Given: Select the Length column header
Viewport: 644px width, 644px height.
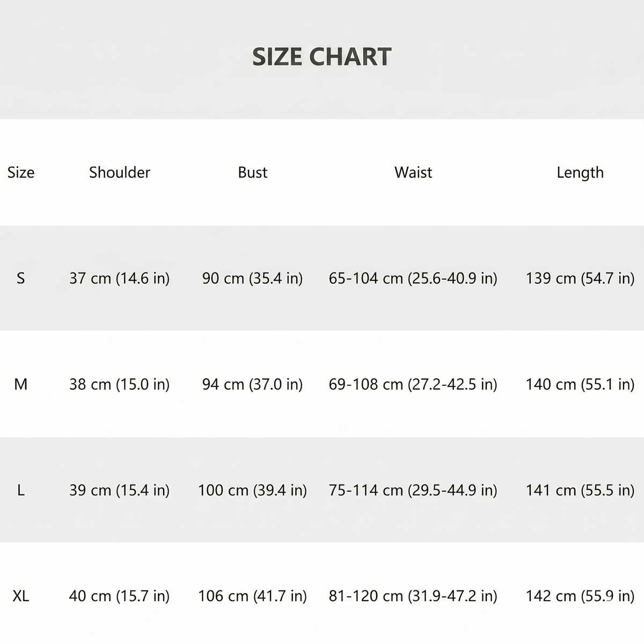Looking at the screenshot, I should pyautogui.click(x=580, y=173).
